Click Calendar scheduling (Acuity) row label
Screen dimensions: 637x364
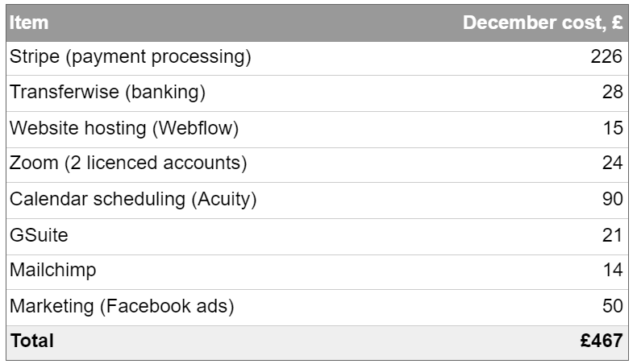click(x=133, y=199)
